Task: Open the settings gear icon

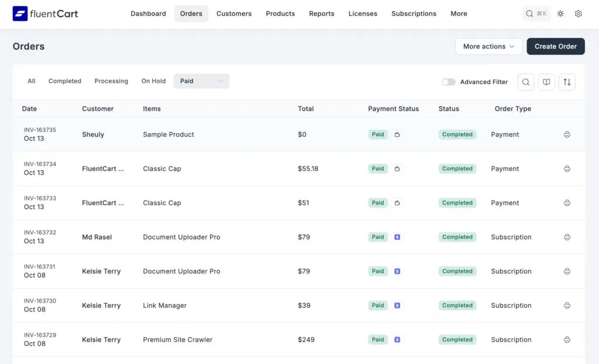Action: [578, 13]
